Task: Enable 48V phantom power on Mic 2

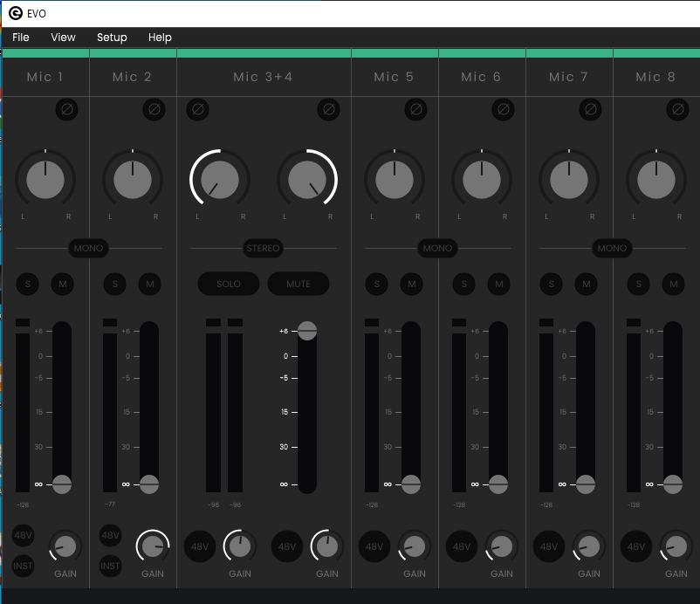Action: point(110,535)
